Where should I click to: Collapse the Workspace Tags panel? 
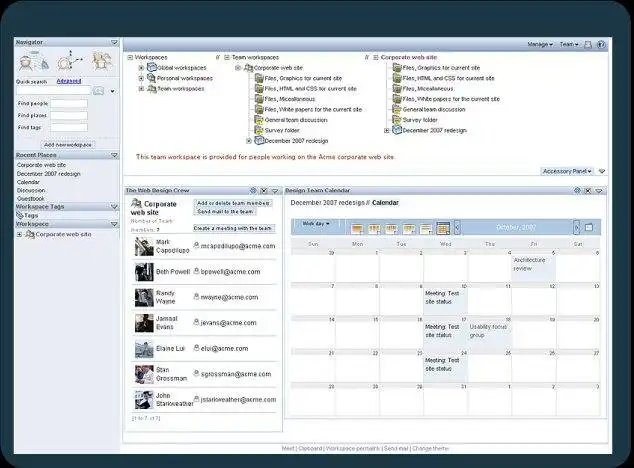pos(114,207)
